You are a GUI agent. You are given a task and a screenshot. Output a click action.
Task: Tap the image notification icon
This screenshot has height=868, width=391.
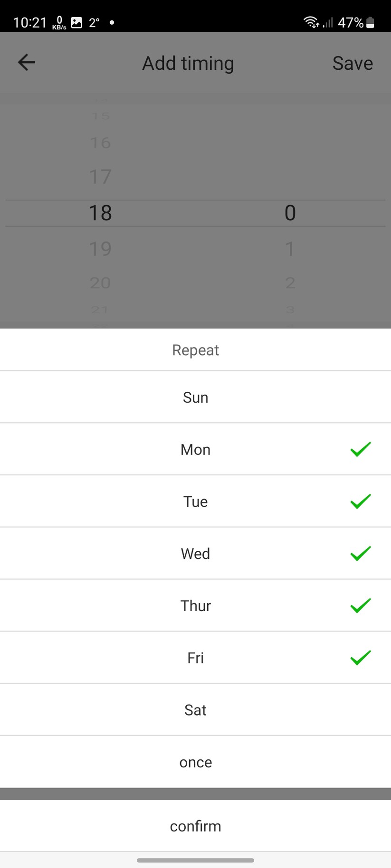(x=76, y=22)
